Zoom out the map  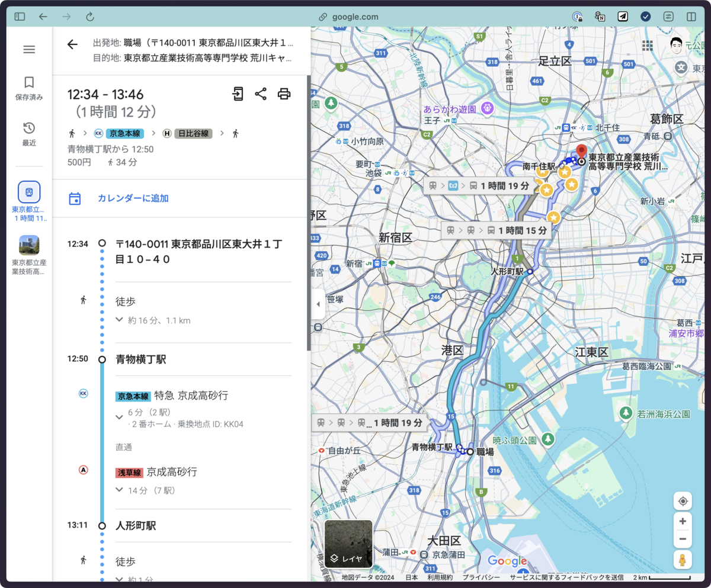click(683, 539)
